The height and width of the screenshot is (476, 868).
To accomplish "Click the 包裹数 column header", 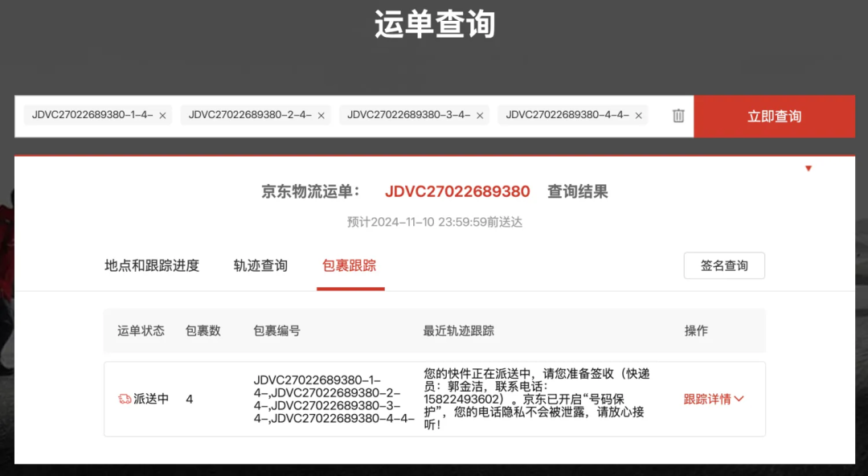I will [x=203, y=330].
